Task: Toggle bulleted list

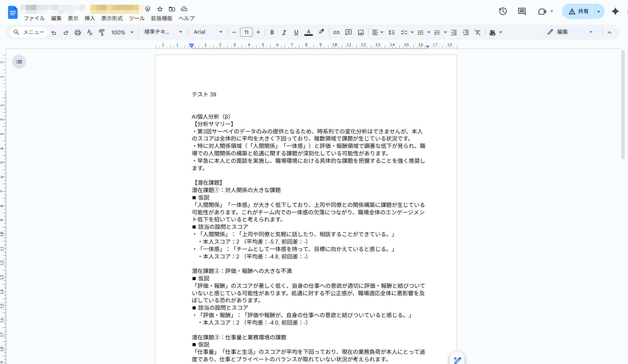Action: click(x=421, y=32)
